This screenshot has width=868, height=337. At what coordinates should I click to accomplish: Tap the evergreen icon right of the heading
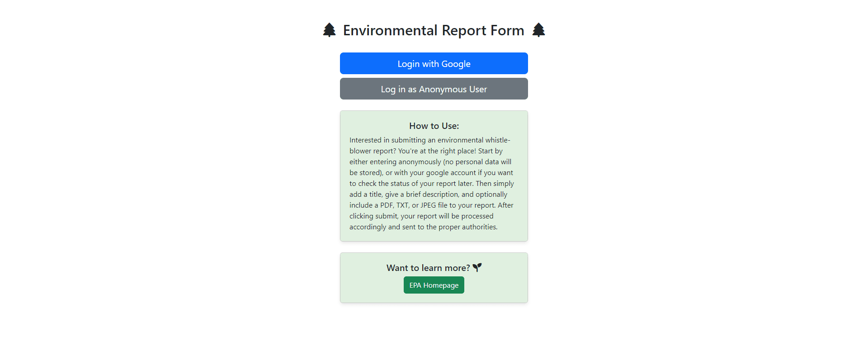[539, 30]
